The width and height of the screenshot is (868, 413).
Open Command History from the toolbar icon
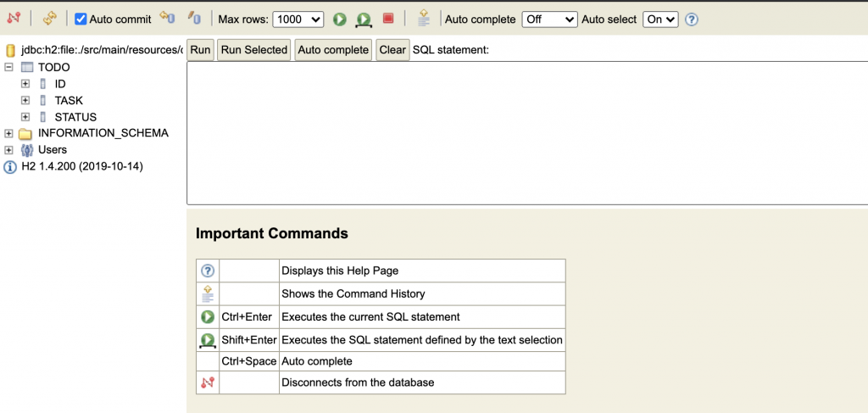424,19
